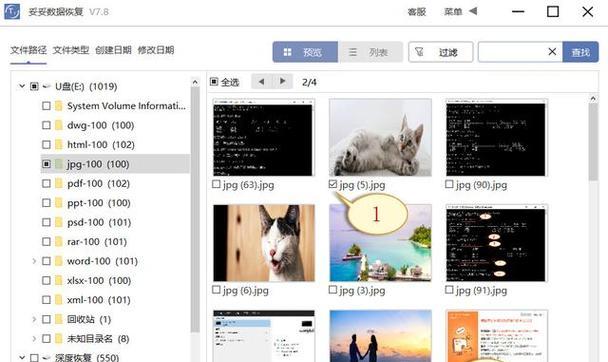Expand the 未知目录名 tree node
Screen dimensions: 608x362
click(34, 339)
